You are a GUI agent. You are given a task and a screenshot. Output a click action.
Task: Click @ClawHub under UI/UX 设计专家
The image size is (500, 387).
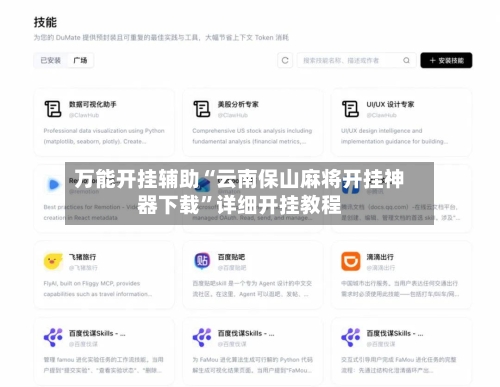(382, 115)
